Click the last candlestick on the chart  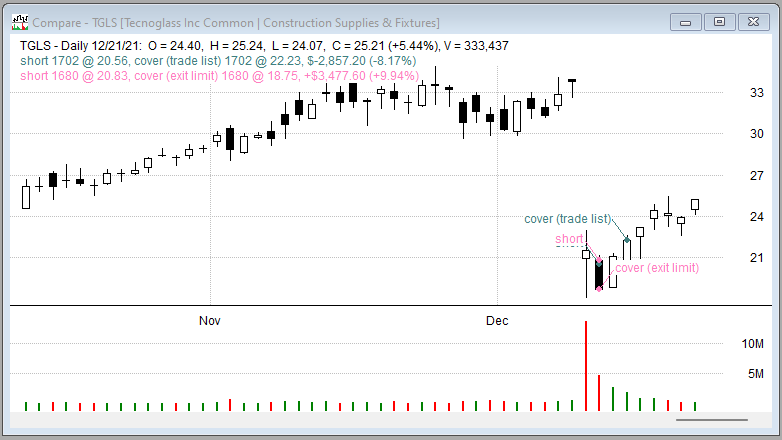[695, 204]
